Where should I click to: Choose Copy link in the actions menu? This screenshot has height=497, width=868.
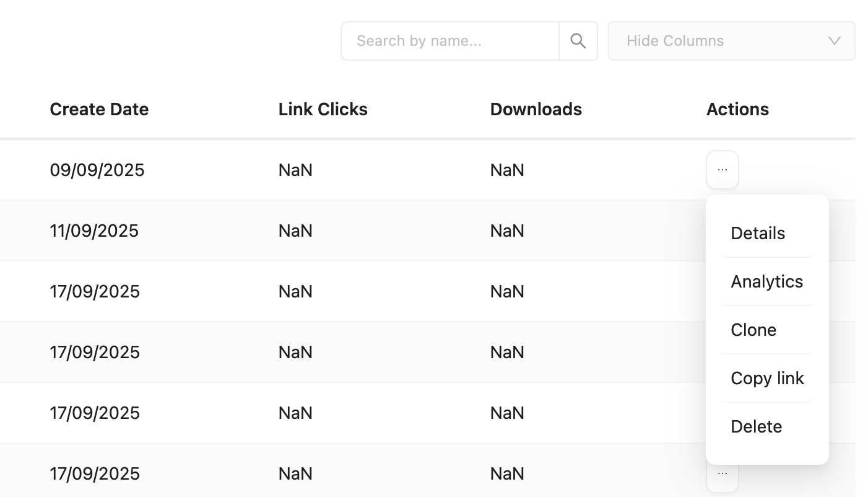(x=767, y=379)
